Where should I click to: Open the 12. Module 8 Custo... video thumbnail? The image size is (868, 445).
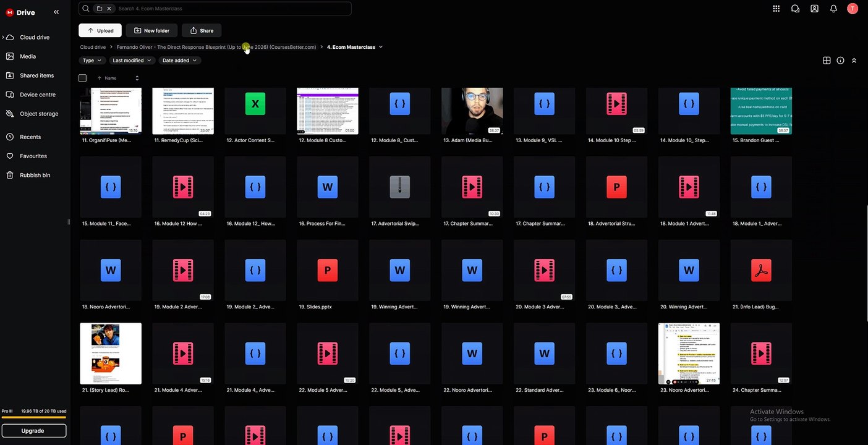328,111
